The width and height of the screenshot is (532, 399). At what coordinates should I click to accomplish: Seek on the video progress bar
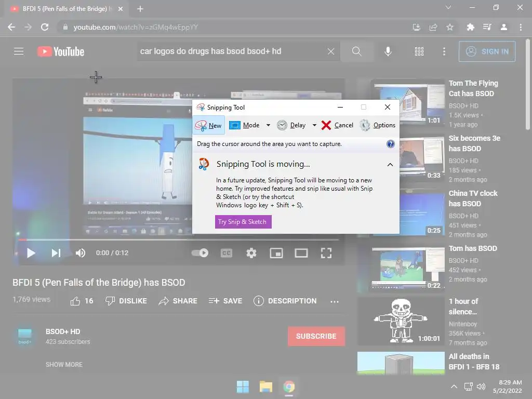pyautogui.click(x=179, y=240)
